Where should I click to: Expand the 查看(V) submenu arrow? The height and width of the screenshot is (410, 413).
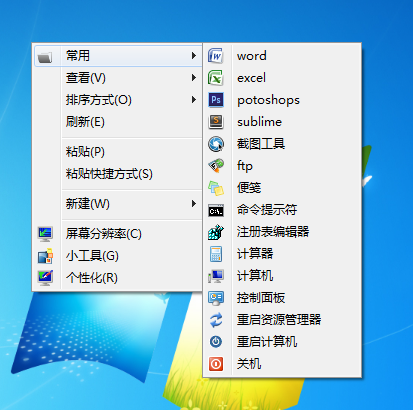coord(193,78)
